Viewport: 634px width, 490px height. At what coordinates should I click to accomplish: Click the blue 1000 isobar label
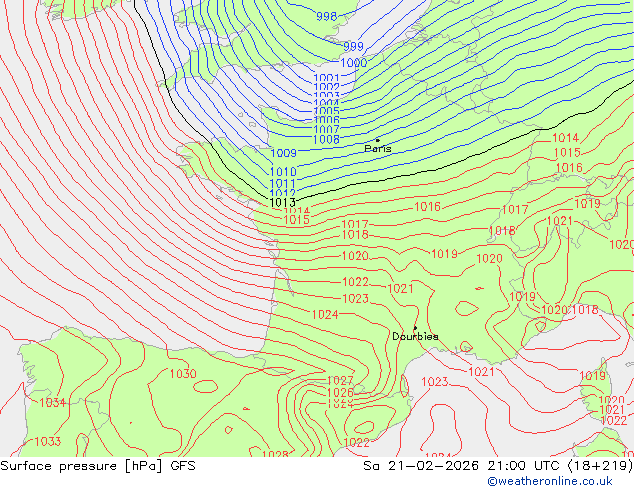[353, 63]
